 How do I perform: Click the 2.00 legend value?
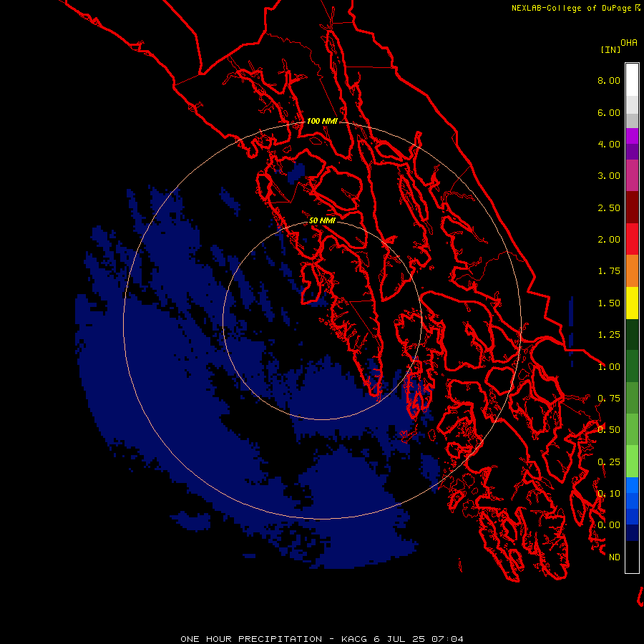[609, 240]
